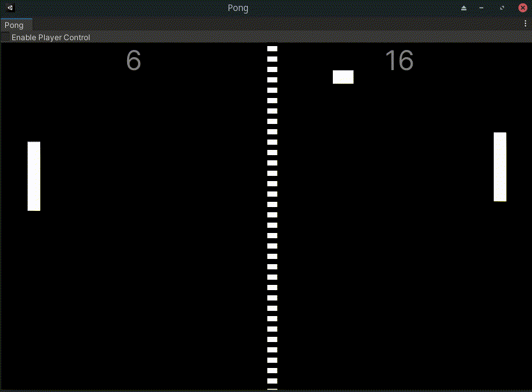The image size is (532, 392).
Task: Click the Pong title text
Action: click(x=238, y=8)
